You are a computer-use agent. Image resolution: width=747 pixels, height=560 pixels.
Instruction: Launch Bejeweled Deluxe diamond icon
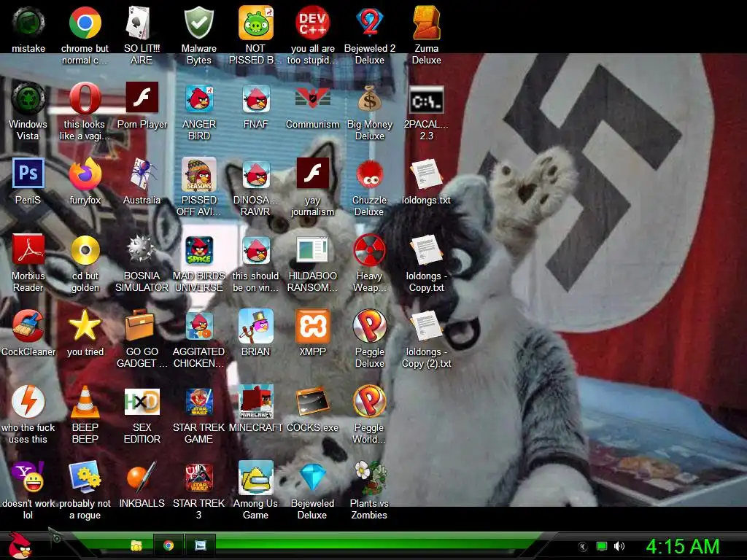[x=312, y=477]
